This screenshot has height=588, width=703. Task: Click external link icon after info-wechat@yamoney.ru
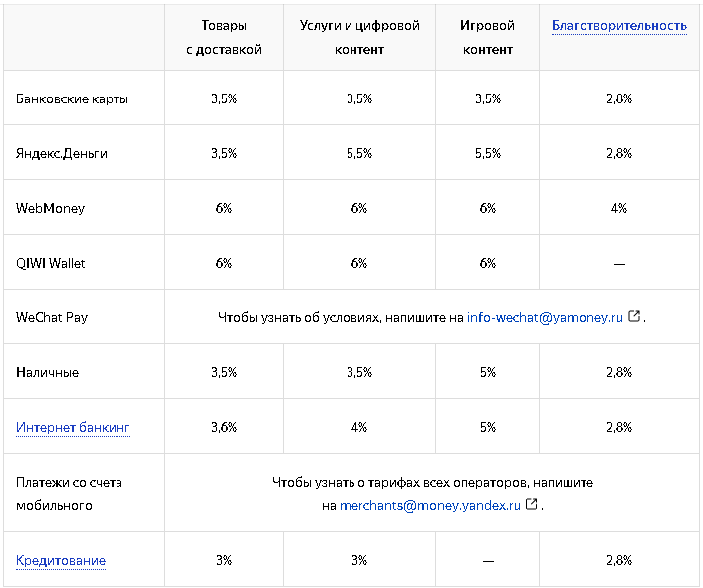click(x=634, y=317)
